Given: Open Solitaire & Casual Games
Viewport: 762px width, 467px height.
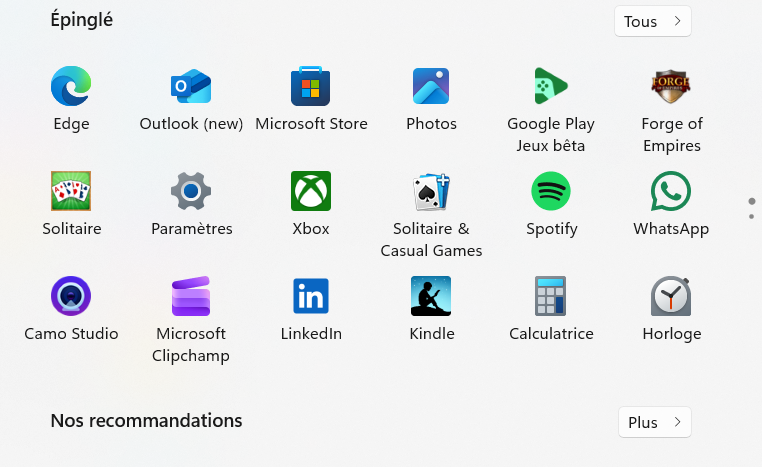Looking at the screenshot, I should (x=431, y=191).
